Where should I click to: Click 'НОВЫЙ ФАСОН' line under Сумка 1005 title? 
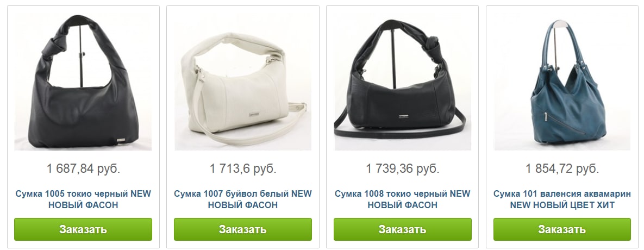point(83,205)
